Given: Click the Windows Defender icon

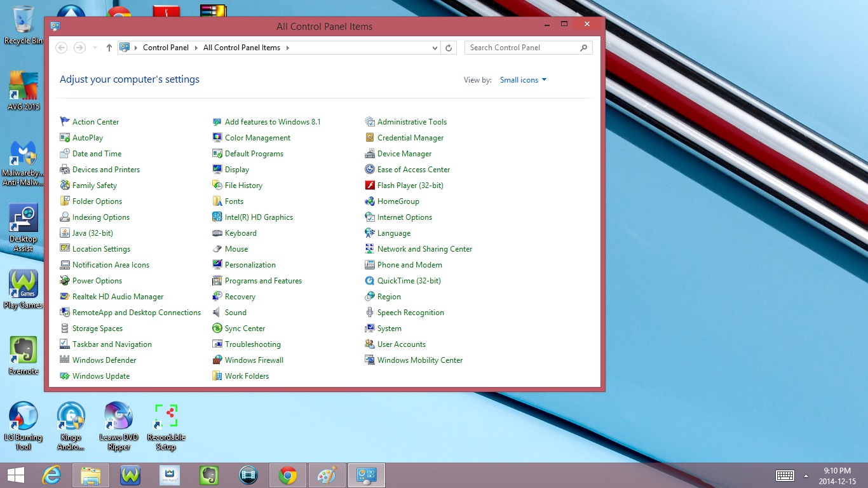Looking at the screenshot, I should click(x=65, y=360).
